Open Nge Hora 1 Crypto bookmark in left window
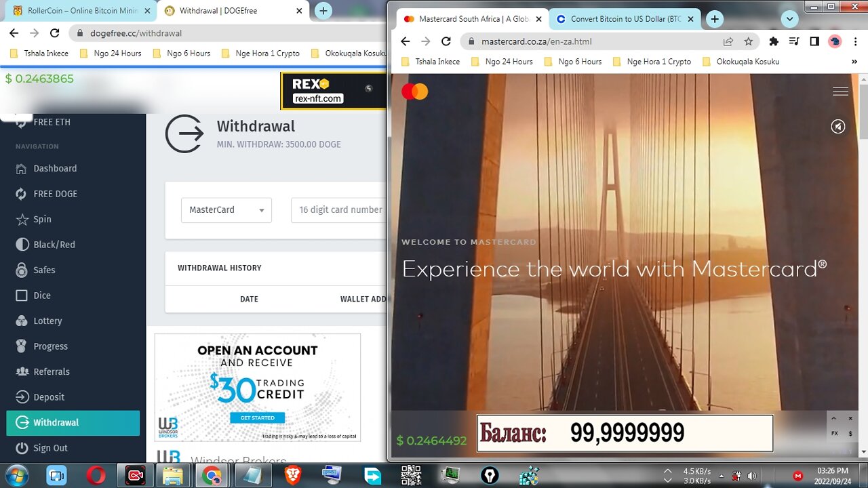Screen dimensions: 868x488 tap(260, 53)
